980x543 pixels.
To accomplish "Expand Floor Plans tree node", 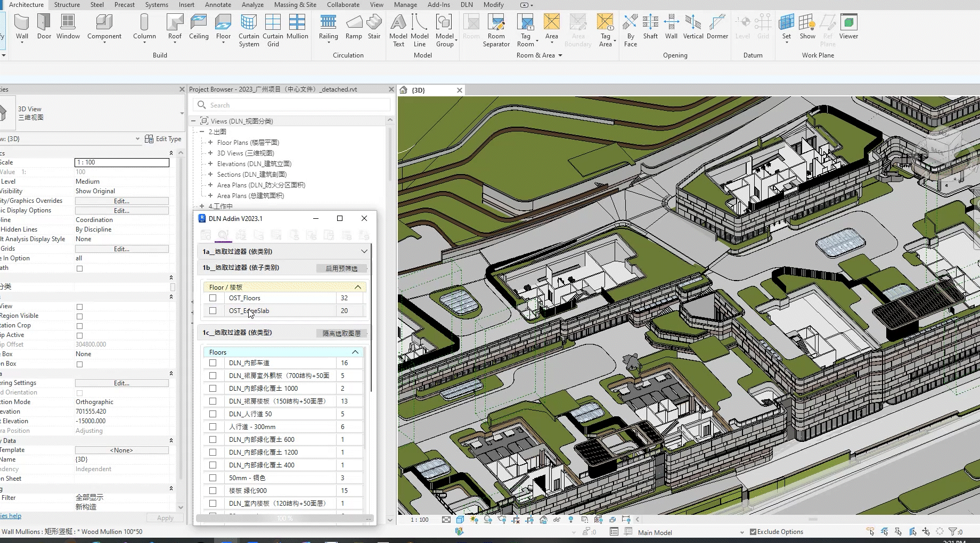I will [x=210, y=143].
